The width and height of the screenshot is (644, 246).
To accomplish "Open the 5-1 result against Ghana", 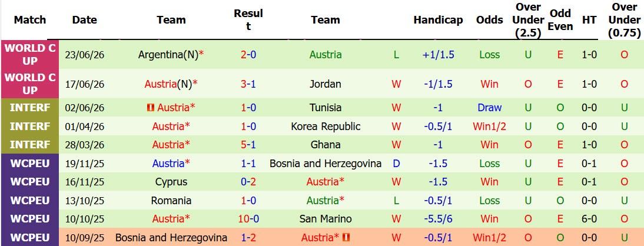I will (248, 145).
